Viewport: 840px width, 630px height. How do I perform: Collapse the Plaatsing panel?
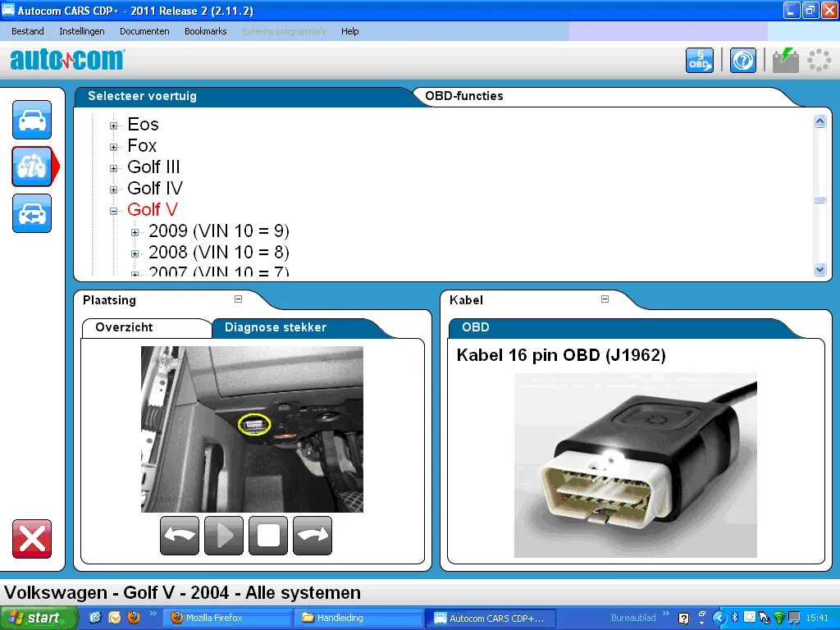[239, 299]
